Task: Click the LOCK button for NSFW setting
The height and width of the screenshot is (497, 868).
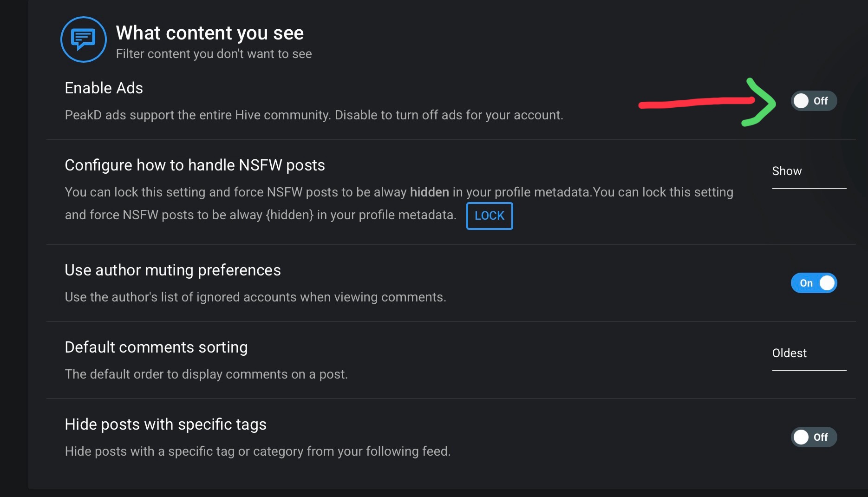Action: pyautogui.click(x=489, y=216)
